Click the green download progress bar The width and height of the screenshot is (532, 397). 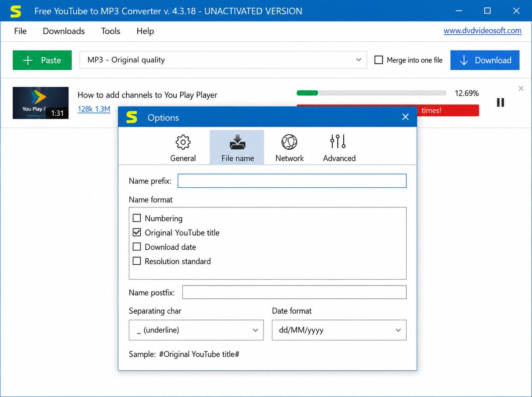pos(372,93)
